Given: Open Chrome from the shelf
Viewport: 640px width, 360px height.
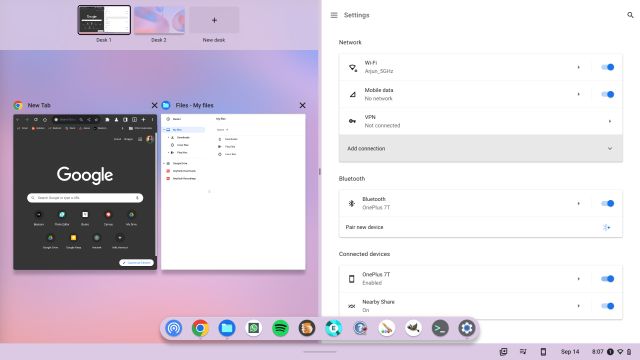Looking at the screenshot, I should point(200,328).
